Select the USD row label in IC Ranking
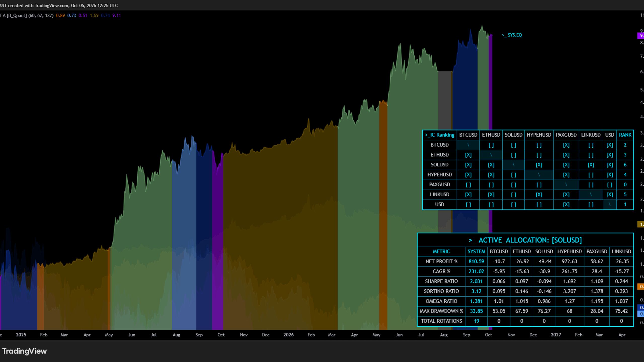The height and width of the screenshot is (362, 644). 439,204
